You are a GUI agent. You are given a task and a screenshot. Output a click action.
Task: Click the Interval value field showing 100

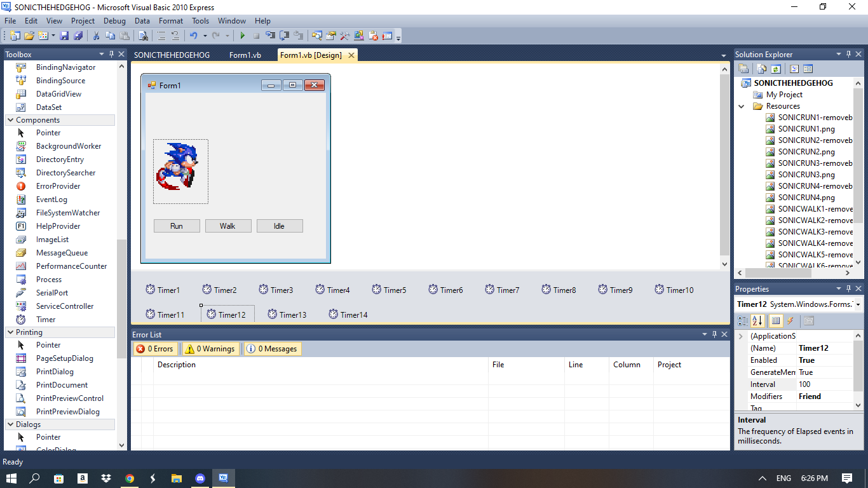[x=825, y=384]
